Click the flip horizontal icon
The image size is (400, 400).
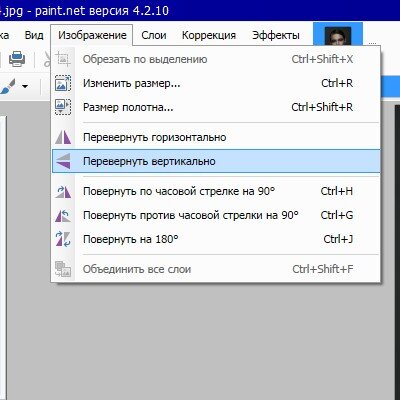[x=63, y=137]
